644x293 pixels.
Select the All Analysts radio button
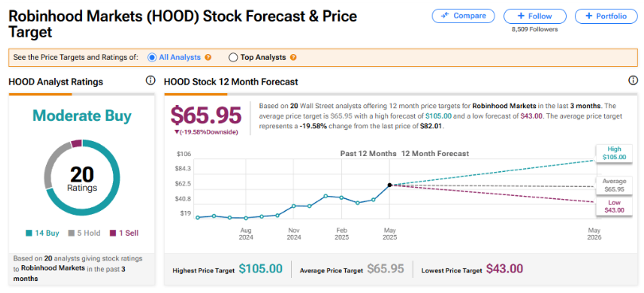pyautogui.click(x=152, y=57)
